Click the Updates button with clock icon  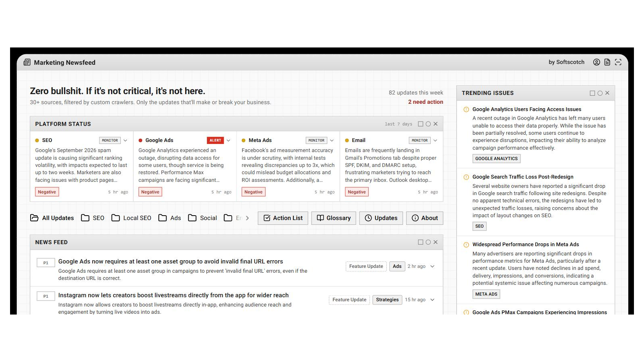(x=381, y=218)
